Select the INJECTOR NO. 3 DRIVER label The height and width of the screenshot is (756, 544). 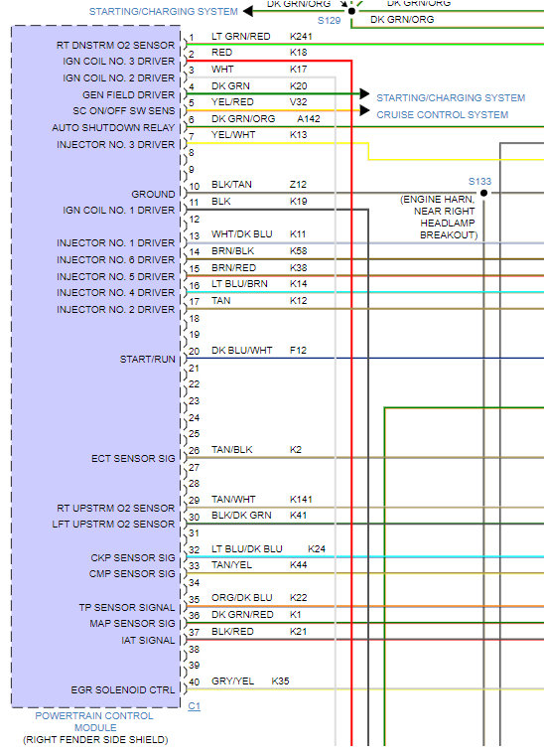115,145
